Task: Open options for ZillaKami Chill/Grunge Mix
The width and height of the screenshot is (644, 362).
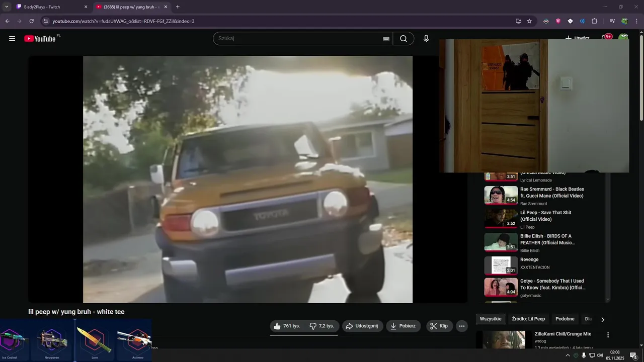Action: pyautogui.click(x=608, y=335)
